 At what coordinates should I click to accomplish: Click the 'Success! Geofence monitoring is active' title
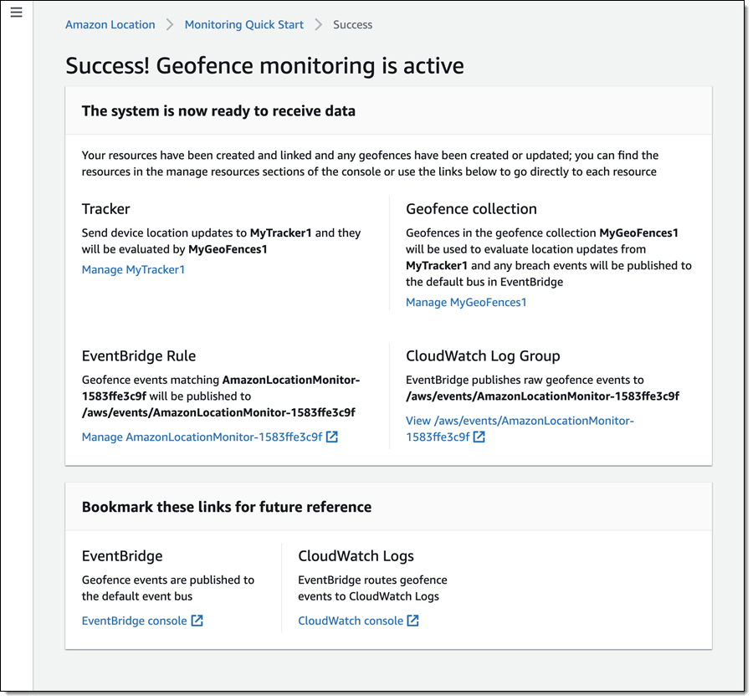coord(264,65)
